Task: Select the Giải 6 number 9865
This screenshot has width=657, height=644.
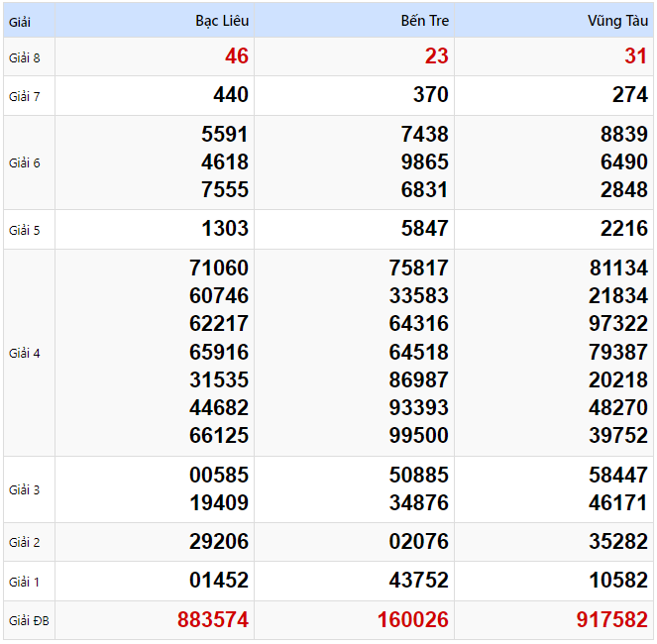Action: click(425, 162)
